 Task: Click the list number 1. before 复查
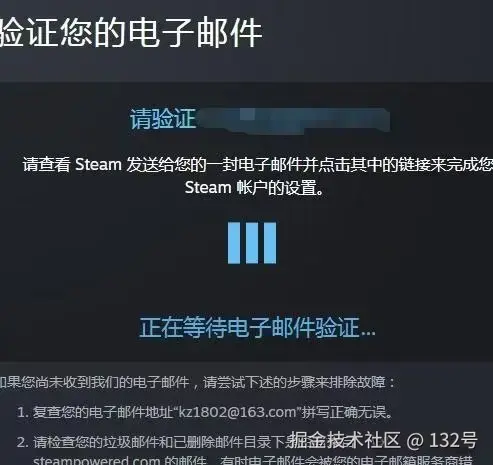click(23, 413)
